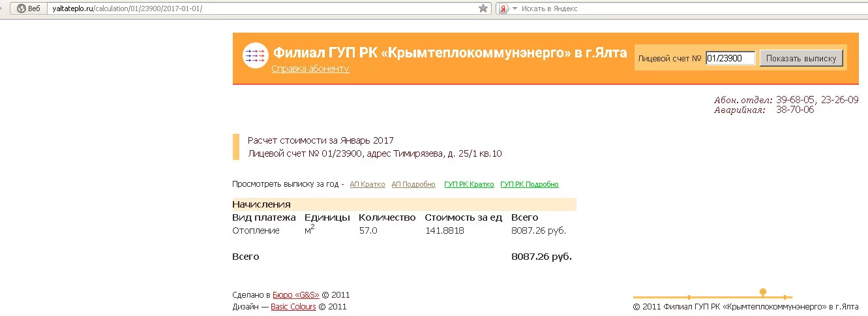The image size is (868, 316).
Task: Click the unit cost value 141.8818
Action: pyautogui.click(x=445, y=230)
